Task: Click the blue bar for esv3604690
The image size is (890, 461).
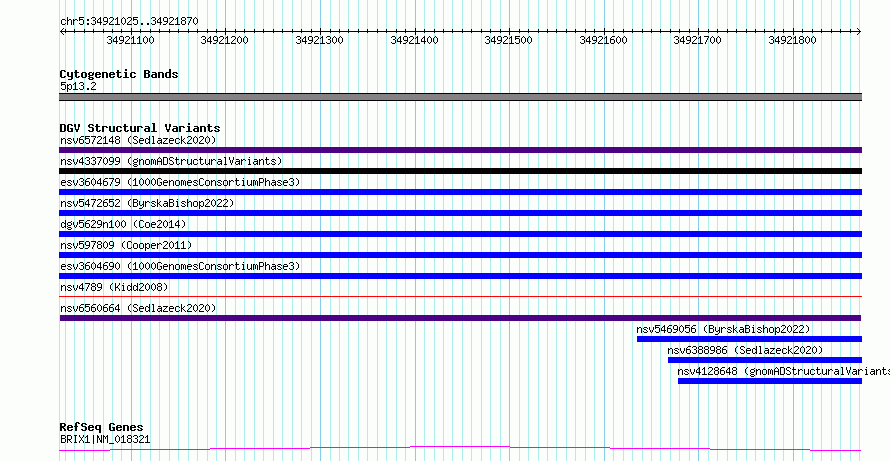Action: 460,276
